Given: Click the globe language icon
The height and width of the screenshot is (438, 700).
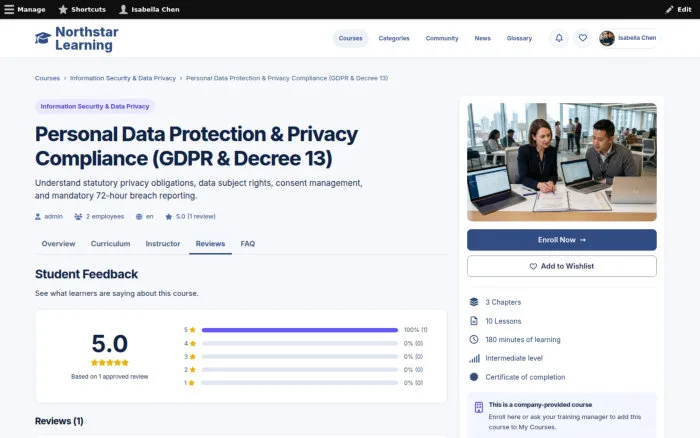Looking at the screenshot, I should [139, 217].
